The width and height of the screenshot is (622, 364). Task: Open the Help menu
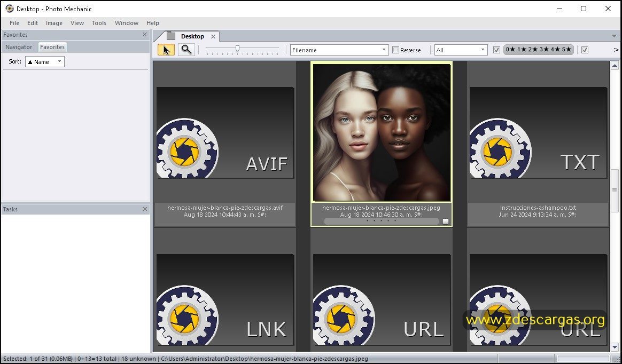tap(153, 23)
